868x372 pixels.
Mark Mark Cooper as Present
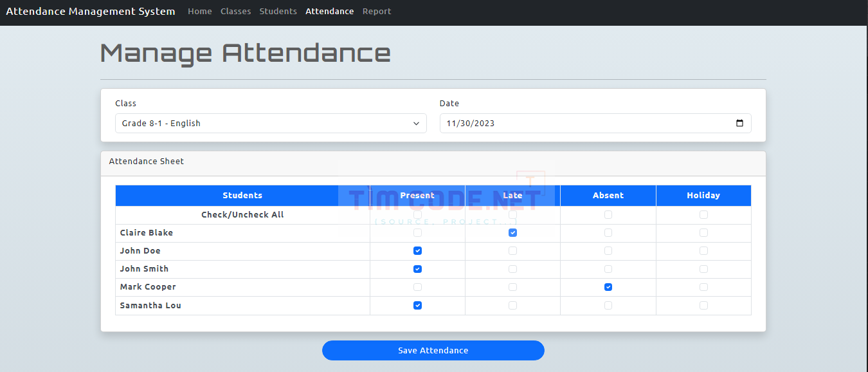pyautogui.click(x=418, y=287)
